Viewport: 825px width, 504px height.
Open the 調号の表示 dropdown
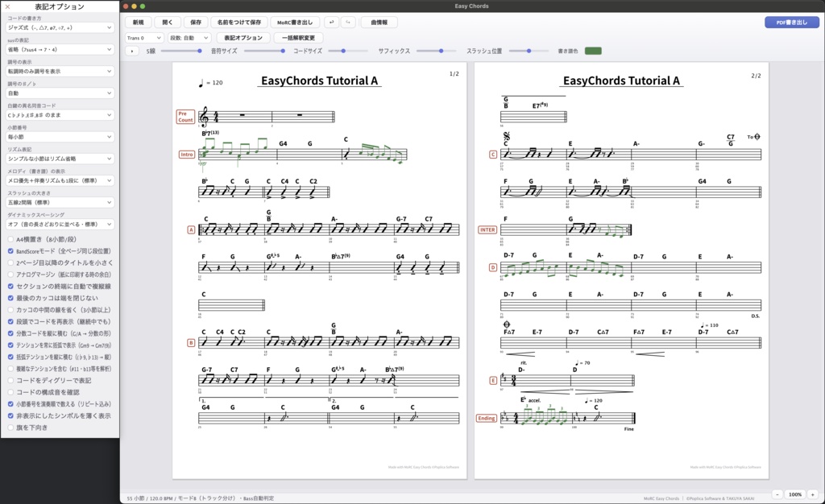coord(60,71)
